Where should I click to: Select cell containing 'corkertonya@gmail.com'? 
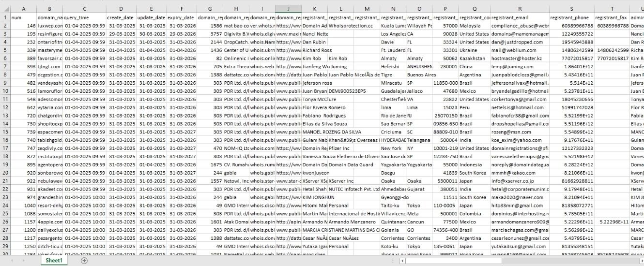coord(520,99)
